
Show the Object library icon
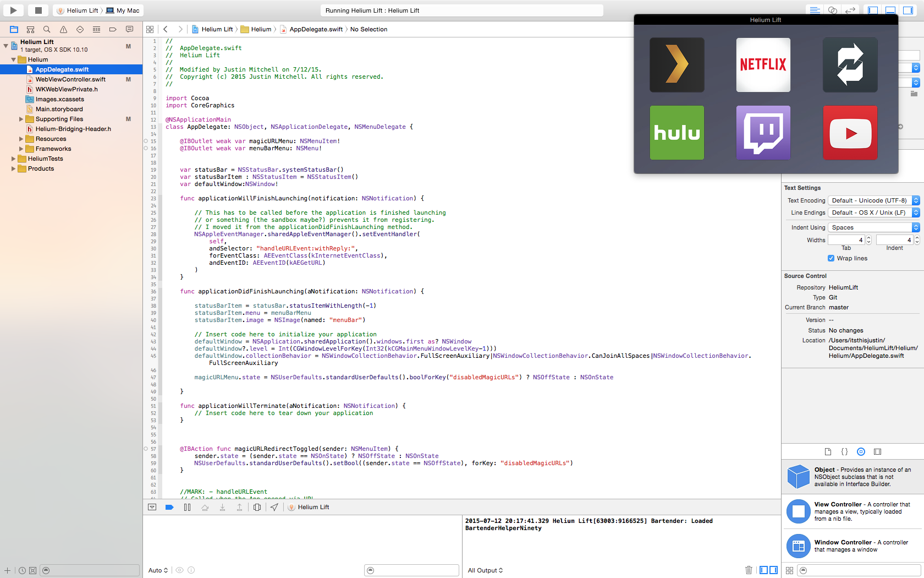coord(861,452)
